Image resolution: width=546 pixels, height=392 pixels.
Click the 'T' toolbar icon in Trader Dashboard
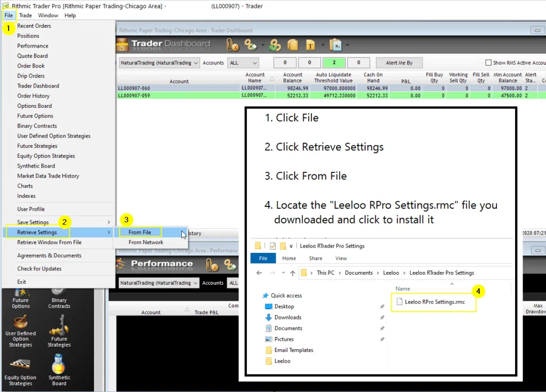(310, 45)
